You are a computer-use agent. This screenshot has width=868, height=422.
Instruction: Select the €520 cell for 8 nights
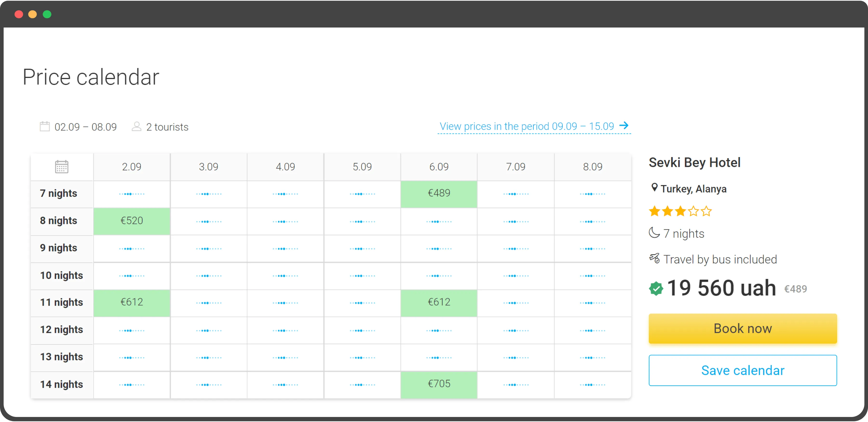[132, 221]
